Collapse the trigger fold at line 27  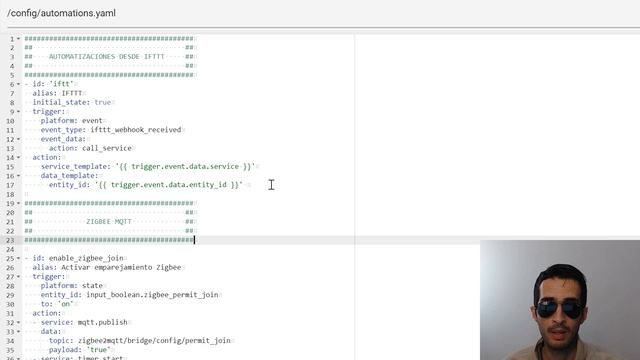point(18,277)
